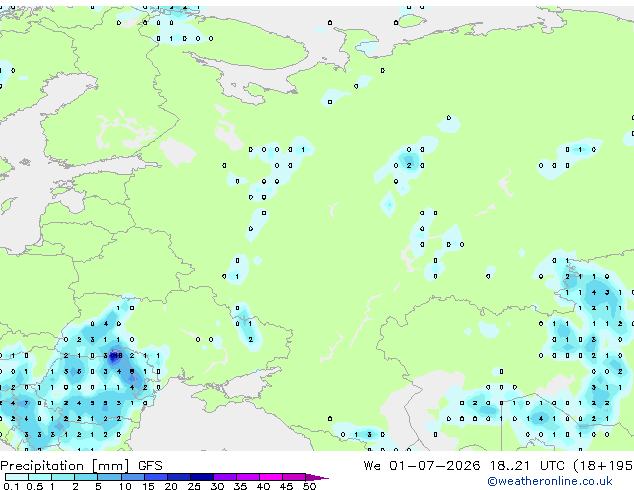Click the '10' legend scale label
Image resolution: width=634 pixels, height=490 pixels.
[125, 486]
